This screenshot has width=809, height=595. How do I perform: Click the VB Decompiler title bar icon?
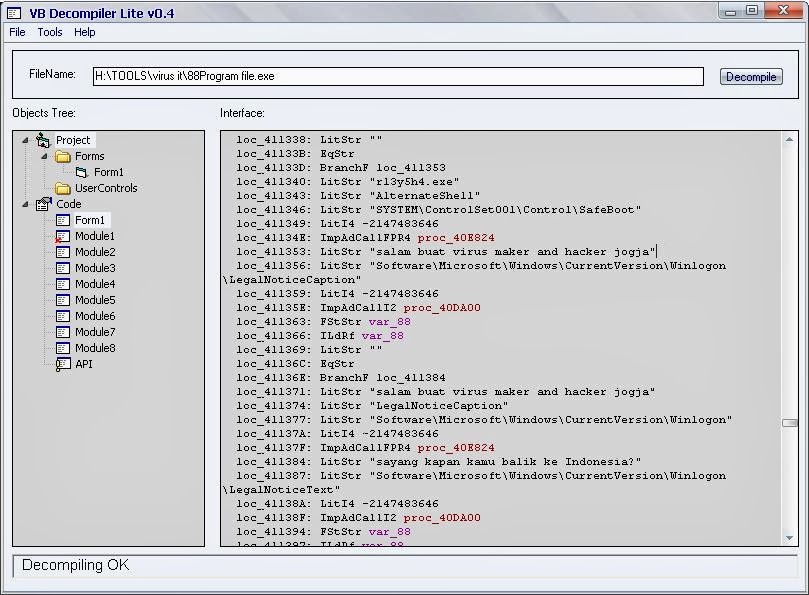tap(14, 13)
